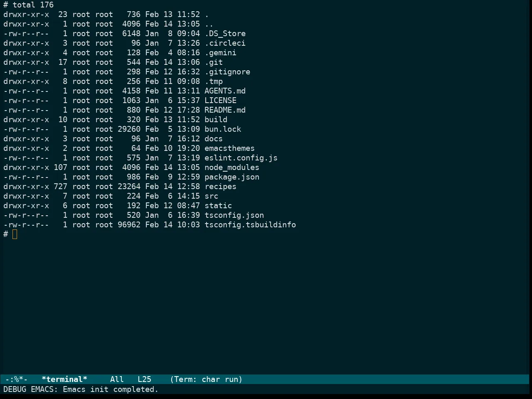Click the time 19:20 in emacsthemes row
532x399 pixels.
(188, 148)
